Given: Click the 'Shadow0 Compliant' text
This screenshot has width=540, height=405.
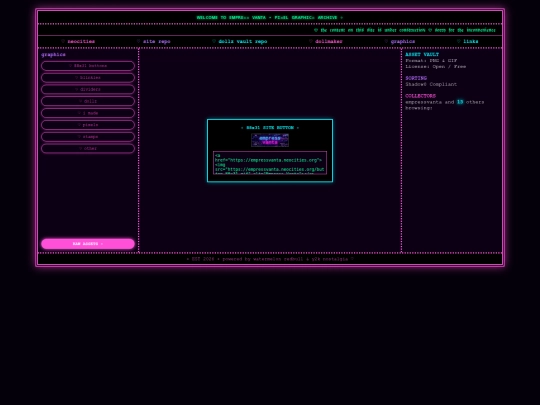Looking at the screenshot, I should coord(431,84).
